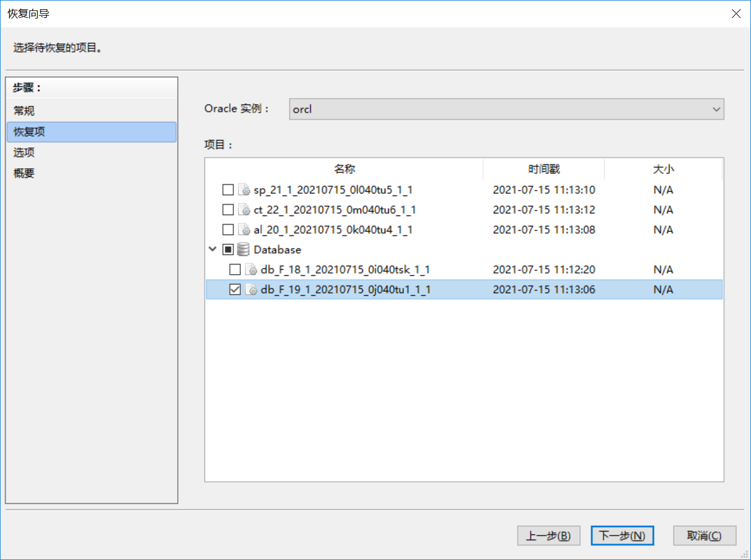
Task: Check the sp_21_1_20210715 backup item checkbox
Action: [228, 190]
